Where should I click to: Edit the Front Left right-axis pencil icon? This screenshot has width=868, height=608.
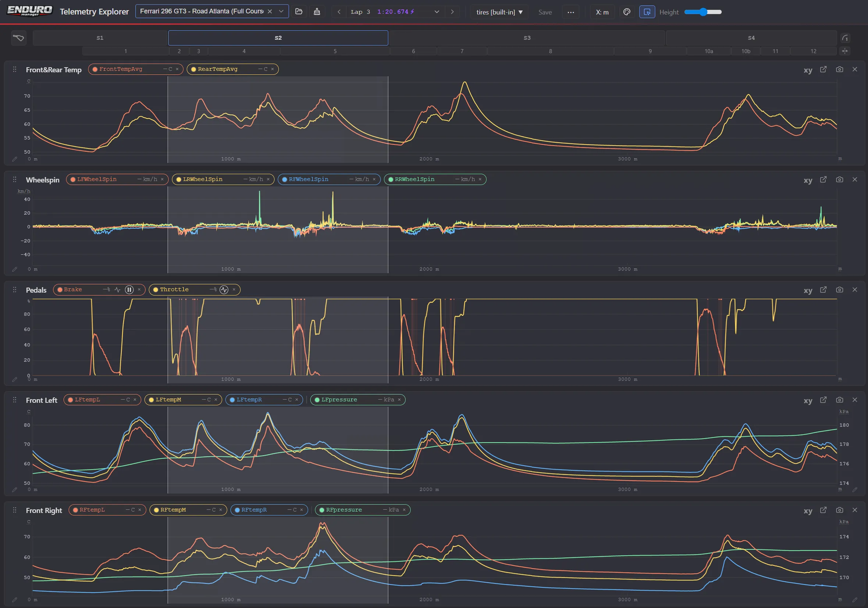coord(855,490)
